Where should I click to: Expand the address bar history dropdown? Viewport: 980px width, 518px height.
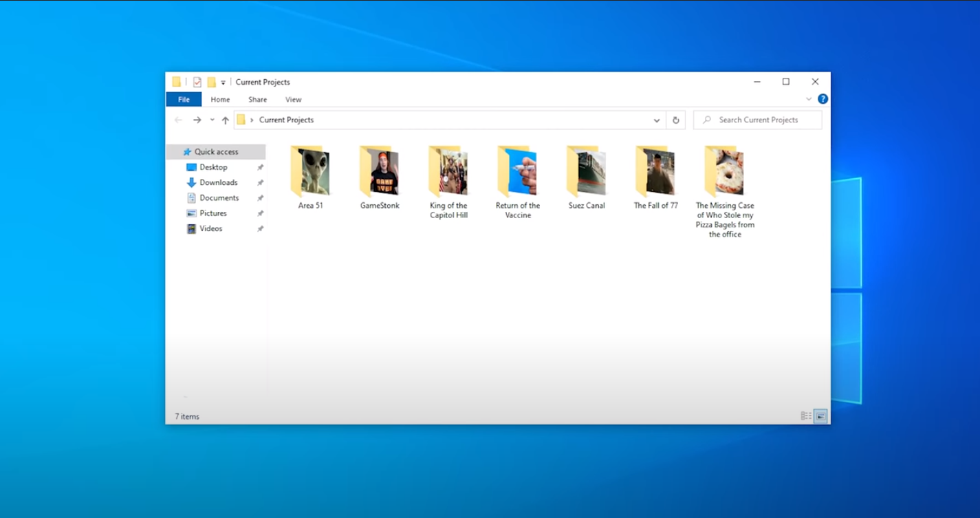click(657, 120)
